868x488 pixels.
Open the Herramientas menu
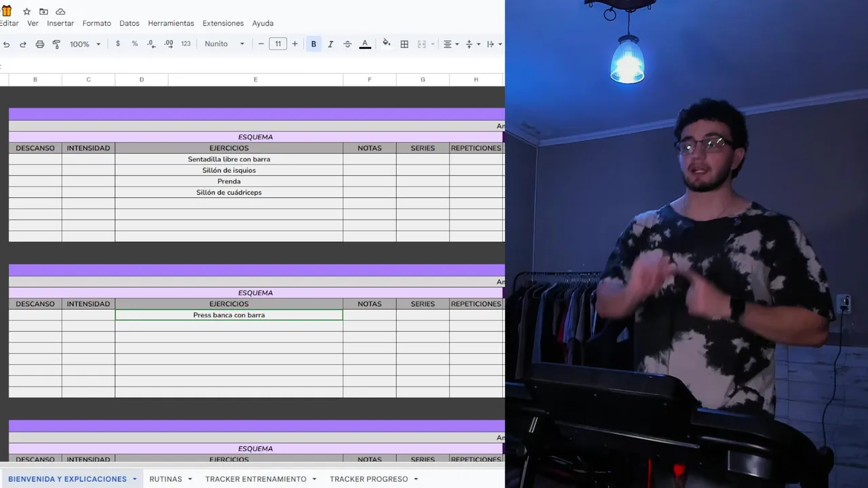coord(171,23)
